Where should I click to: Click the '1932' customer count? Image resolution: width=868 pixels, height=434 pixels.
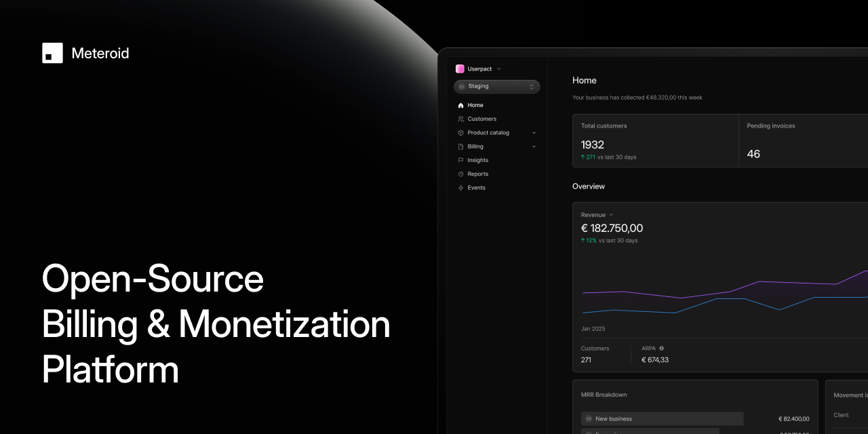593,144
